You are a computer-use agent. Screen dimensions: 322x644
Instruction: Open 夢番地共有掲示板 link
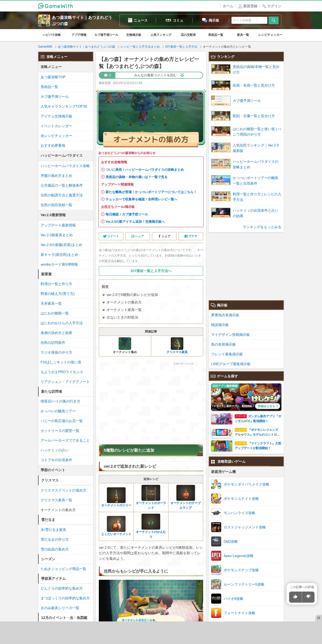coord(225,315)
